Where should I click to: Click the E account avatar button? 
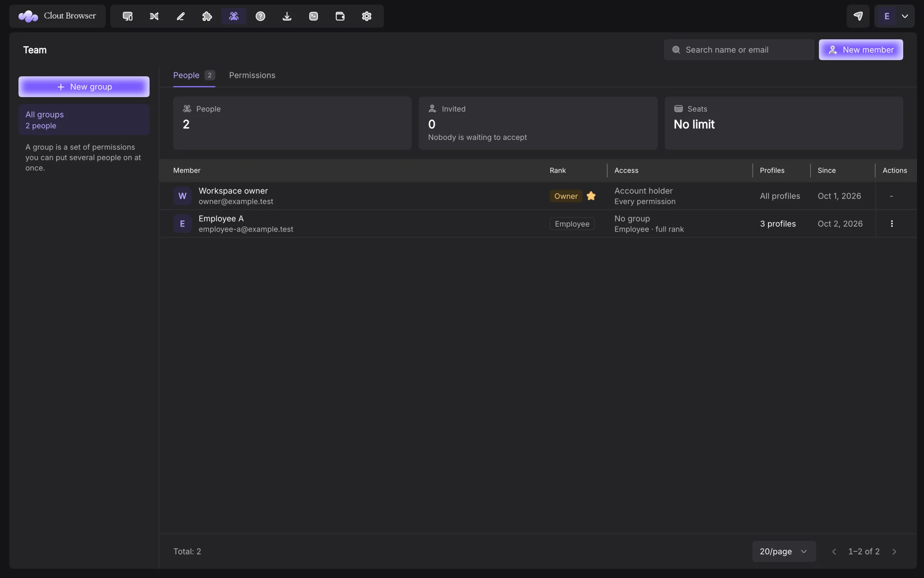(x=887, y=16)
